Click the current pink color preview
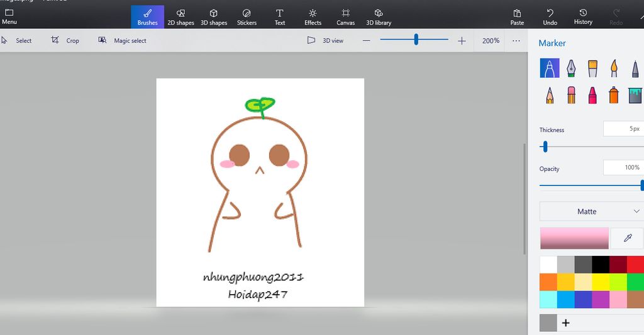The width and height of the screenshot is (644, 335). 574,238
